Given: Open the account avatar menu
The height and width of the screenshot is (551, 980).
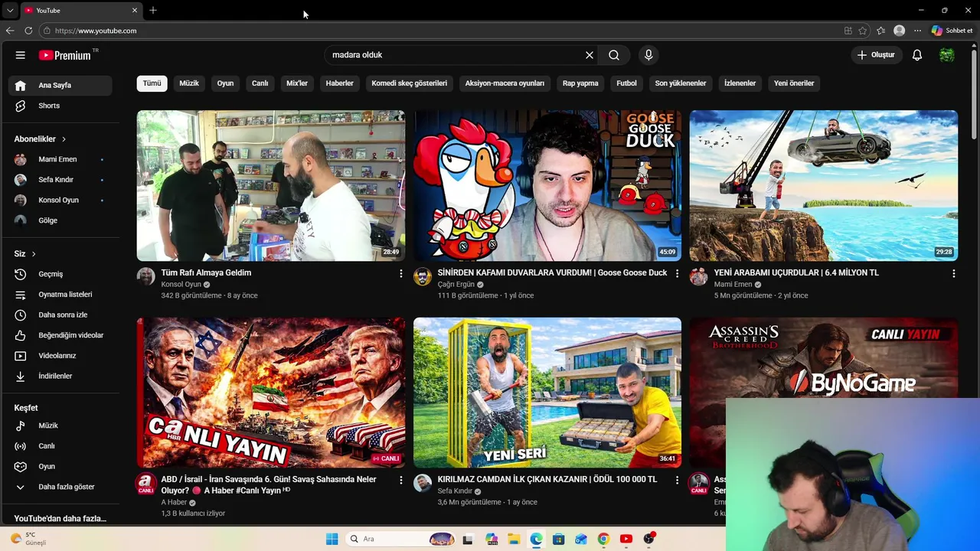Looking at the screenshot, I should pyautogui.click(x=947, y=55).
